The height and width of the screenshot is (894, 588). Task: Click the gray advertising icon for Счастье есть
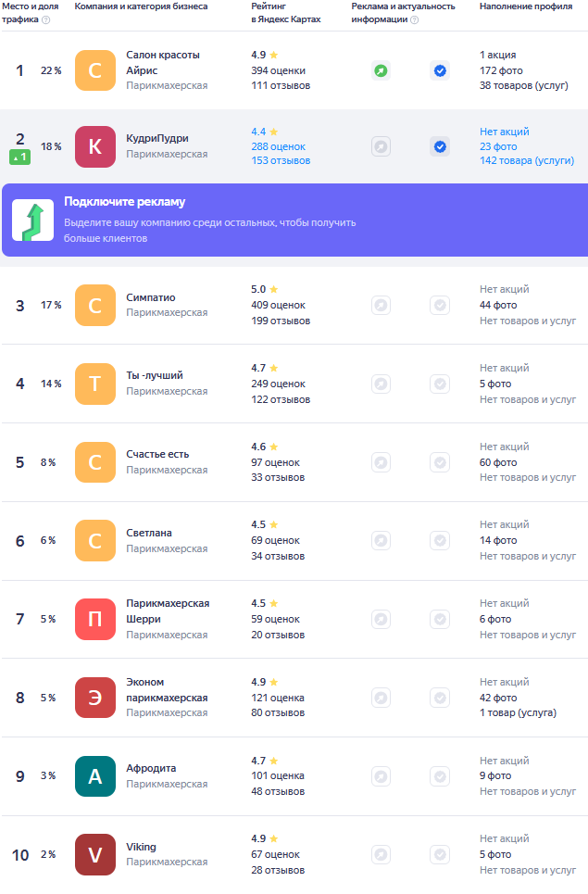[x=381, y=462]
